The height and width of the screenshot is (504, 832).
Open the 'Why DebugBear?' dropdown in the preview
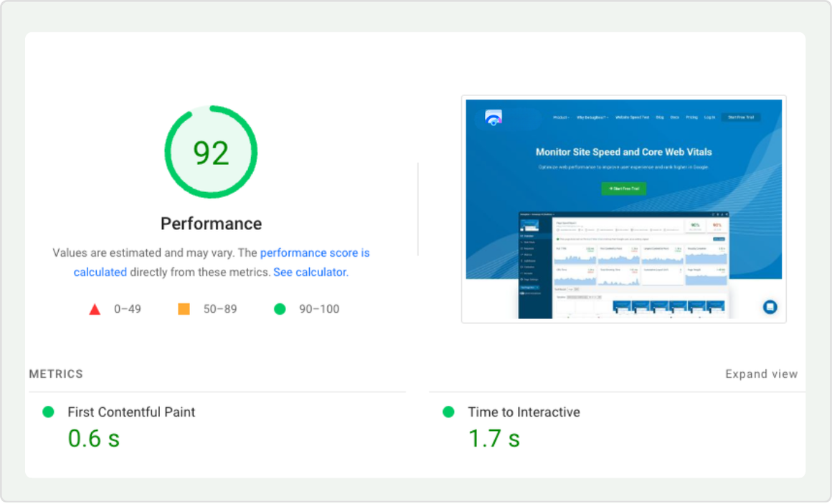tap(592, 118)
